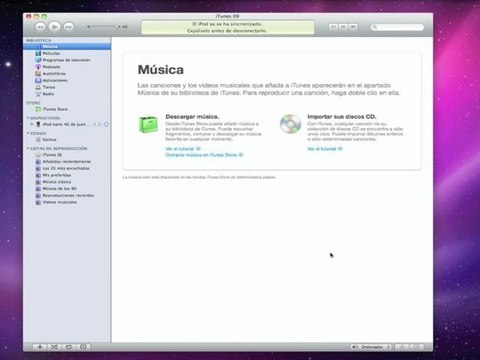
Task: Select Música in the library sidebar
Action: pos(67,46)
